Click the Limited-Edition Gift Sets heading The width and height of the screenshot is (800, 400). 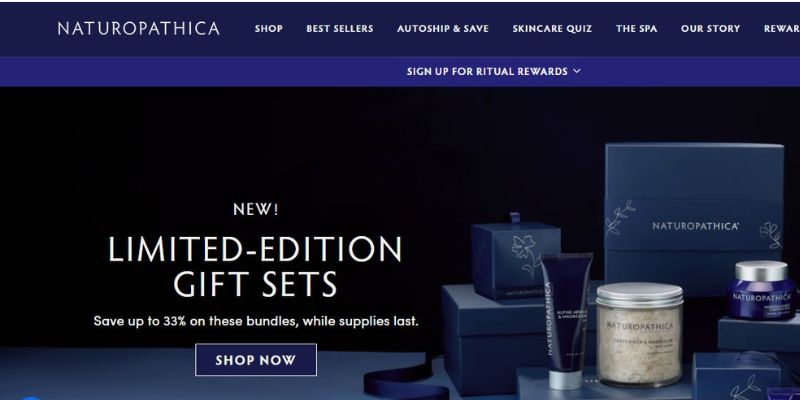pyautogui.click(x=255, y=266)
